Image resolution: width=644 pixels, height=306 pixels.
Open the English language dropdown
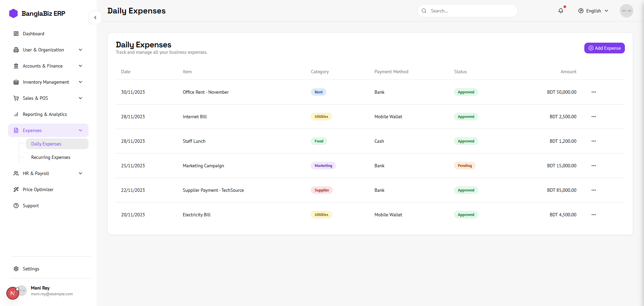coord(593,11)
